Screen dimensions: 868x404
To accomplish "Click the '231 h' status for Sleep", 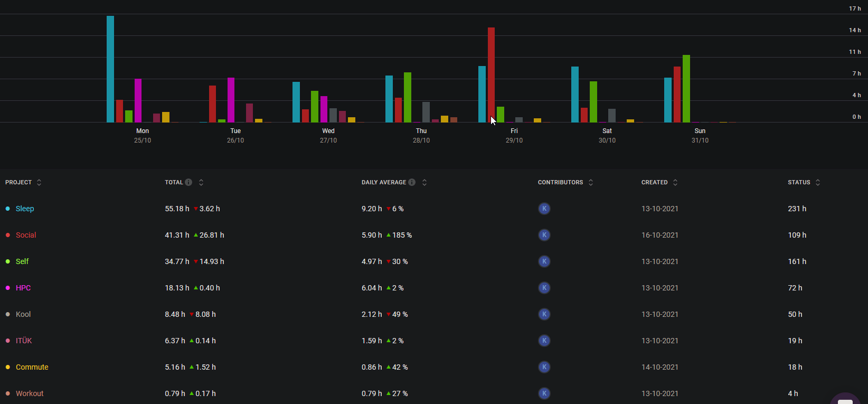I will point(797,209).
